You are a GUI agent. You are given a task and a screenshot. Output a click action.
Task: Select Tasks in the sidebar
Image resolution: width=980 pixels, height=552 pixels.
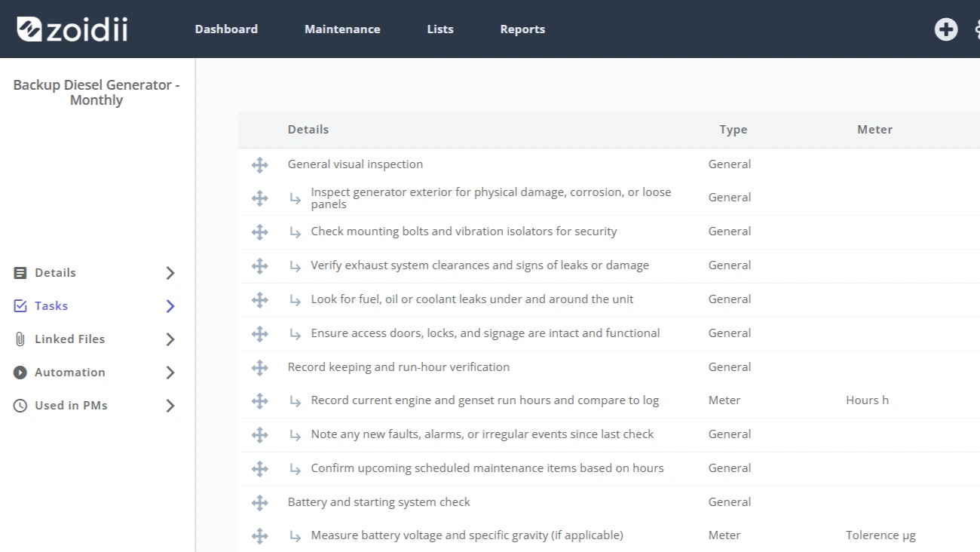click(x=51, y=306)
